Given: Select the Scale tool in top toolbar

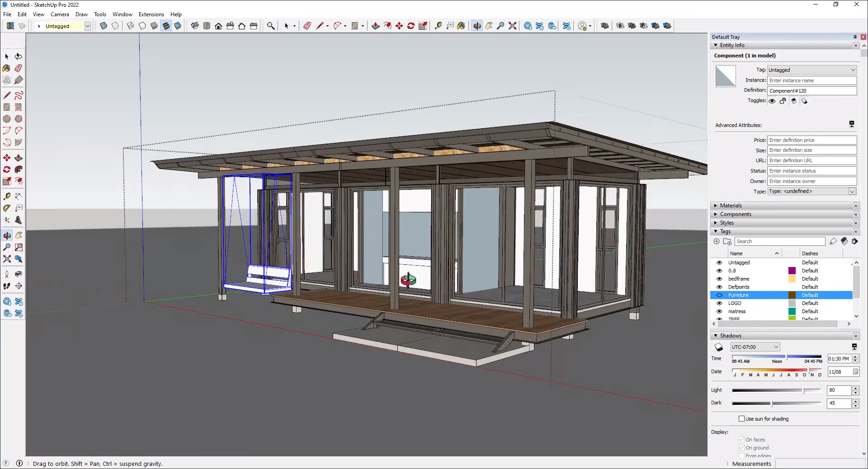Looking at the screenshot, I should point(423,26).
